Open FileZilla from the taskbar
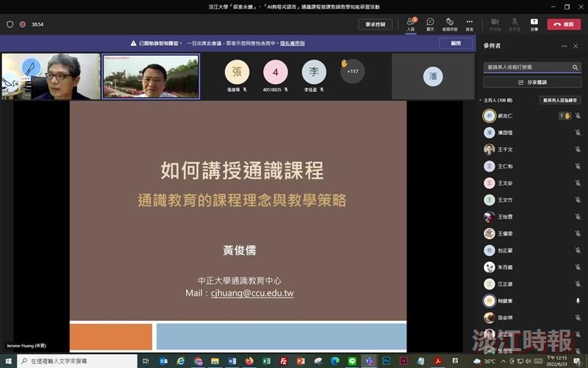Screen dimensions: 588x368 pos(284,361)
